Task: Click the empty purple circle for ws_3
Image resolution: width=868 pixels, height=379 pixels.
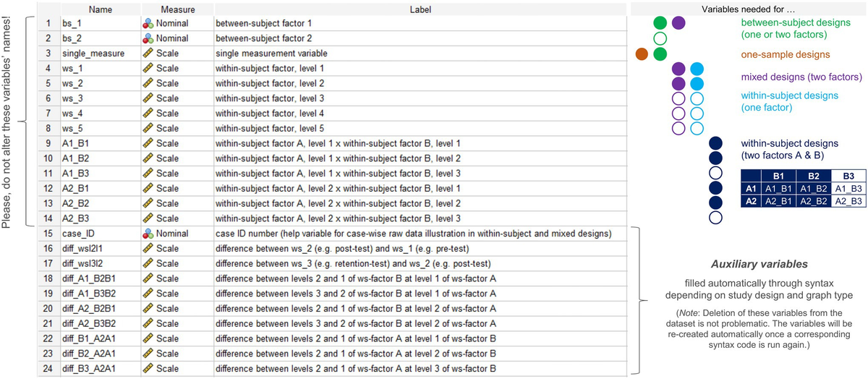Action: coord(678,98)
